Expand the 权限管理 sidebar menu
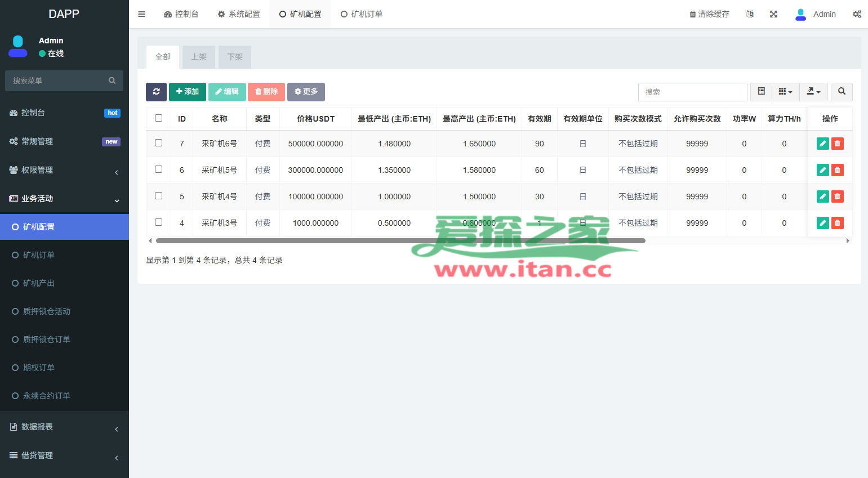Image resolution: width=868 pixels, height=478 pixels. coord(64,170)
